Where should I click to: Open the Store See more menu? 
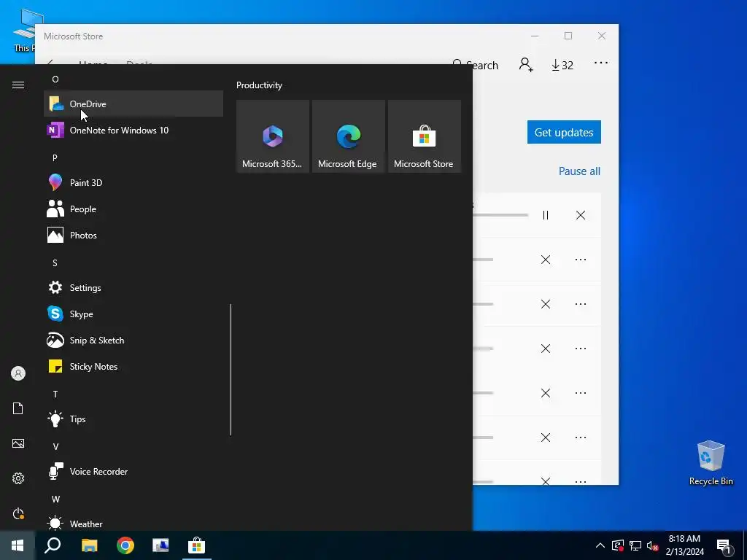(601, 63)
